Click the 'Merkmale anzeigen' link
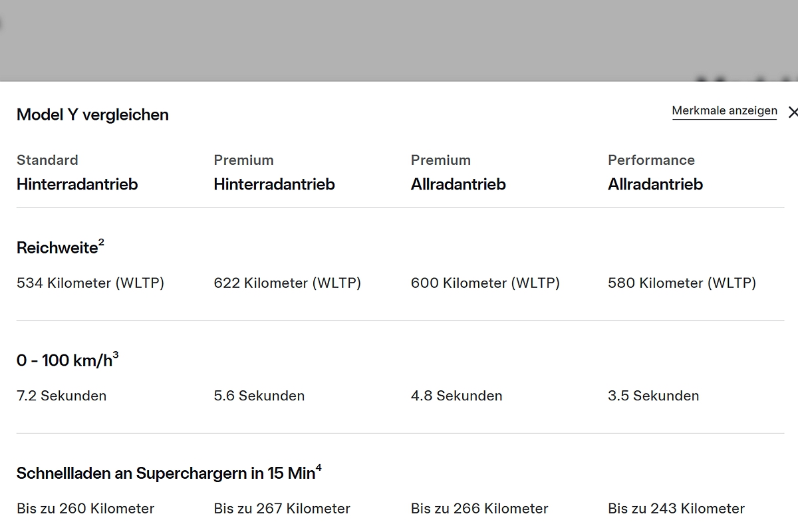Screen dimensions: 798x532 point(724,111)
